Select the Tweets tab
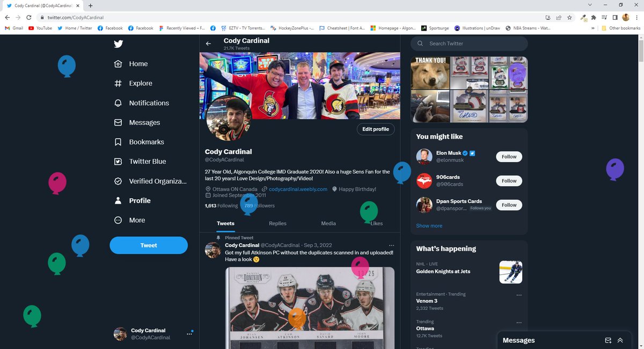The height and width of the screenshot is (349, 644). click(x=225, y=223)
